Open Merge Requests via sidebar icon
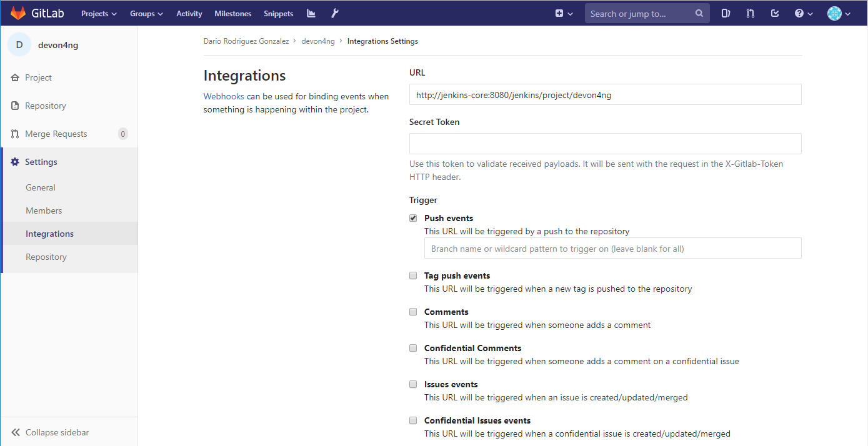The image size is (868, 446). click(14, 133)
